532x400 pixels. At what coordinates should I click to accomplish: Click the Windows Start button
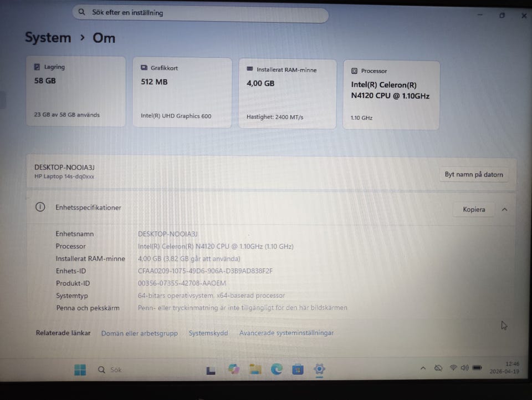pos(80,370)
